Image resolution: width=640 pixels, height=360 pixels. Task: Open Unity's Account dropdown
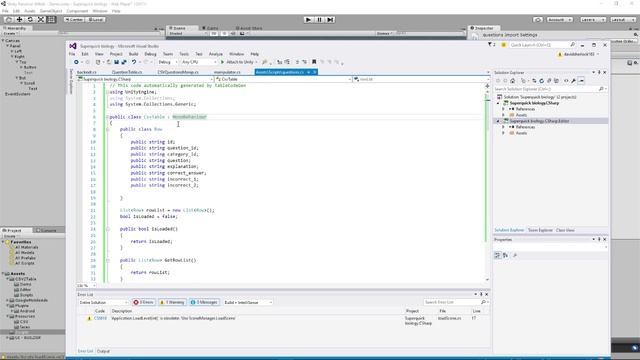point(560,20)
